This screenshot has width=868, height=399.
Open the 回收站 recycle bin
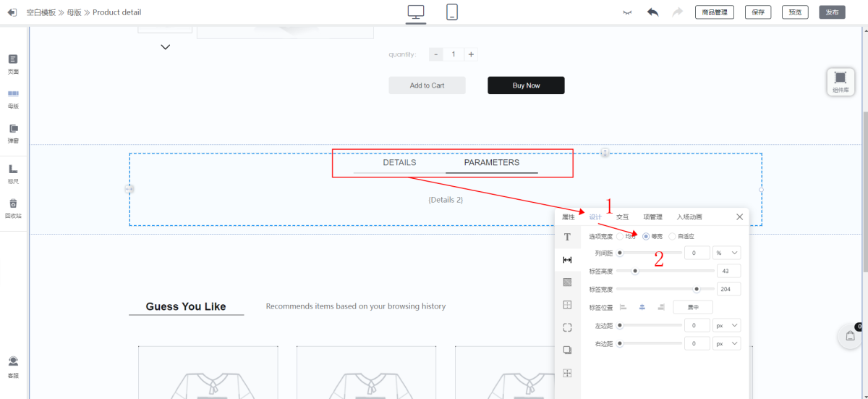13,208
